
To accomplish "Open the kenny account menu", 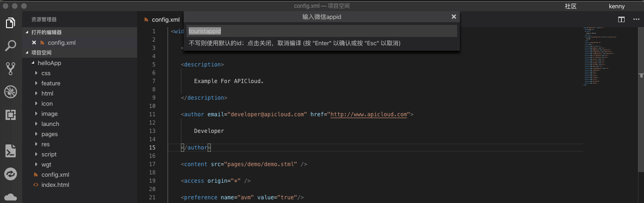I will pyautogui.click(x=616, y=6).
